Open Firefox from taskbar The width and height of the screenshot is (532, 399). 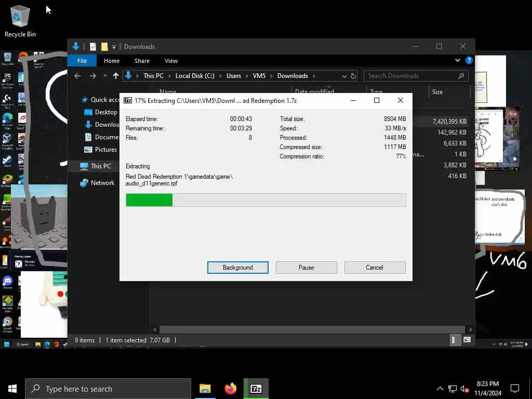click(x=230, y=389)
